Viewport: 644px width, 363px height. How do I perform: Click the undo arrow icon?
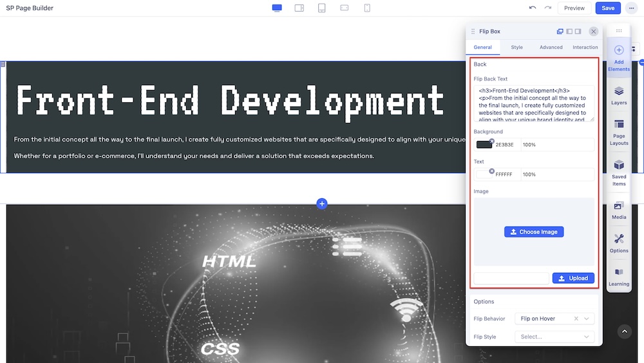click(x=532, y=8)
